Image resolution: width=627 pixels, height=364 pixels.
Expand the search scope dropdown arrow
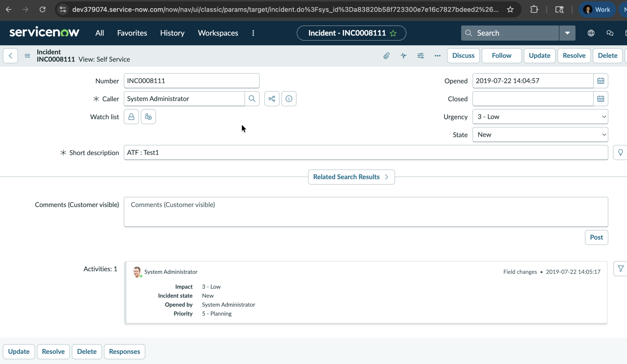(567, 33)
